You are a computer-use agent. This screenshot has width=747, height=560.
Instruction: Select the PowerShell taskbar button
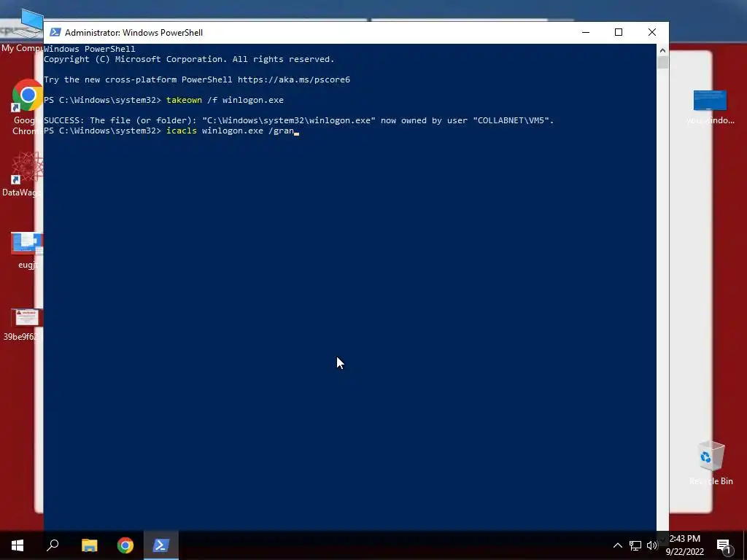click(x=161, y=545)
